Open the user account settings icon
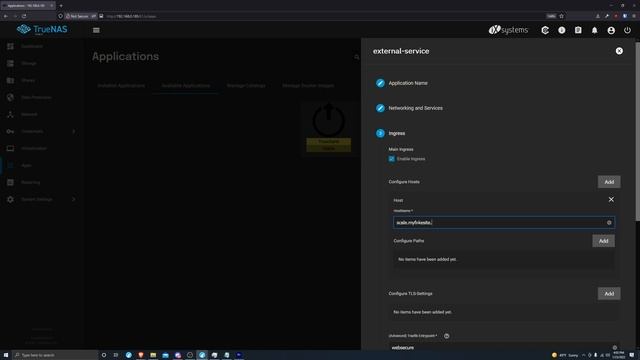640x360 pixels. (611, 30)
